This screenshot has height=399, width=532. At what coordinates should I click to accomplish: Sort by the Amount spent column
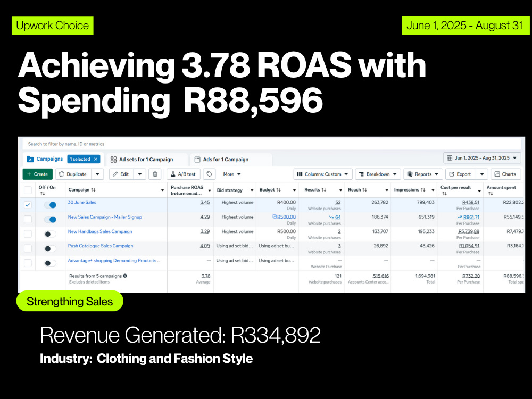501,190
